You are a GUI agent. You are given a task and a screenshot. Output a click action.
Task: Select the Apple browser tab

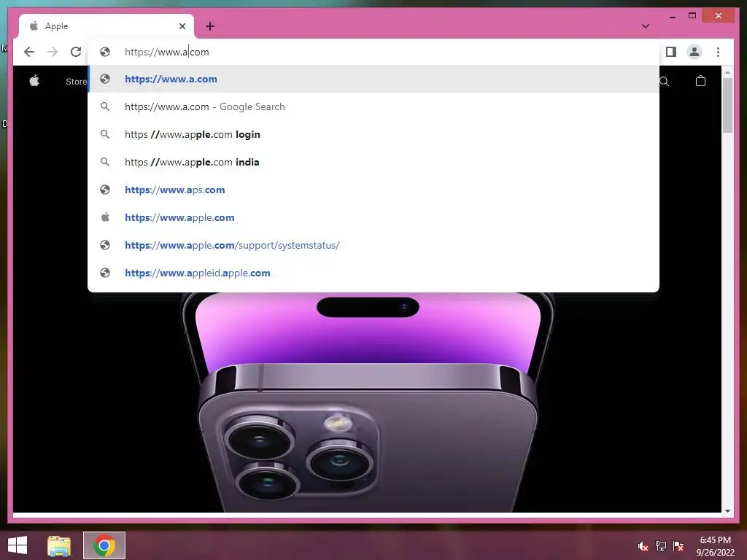click(107, 26)
